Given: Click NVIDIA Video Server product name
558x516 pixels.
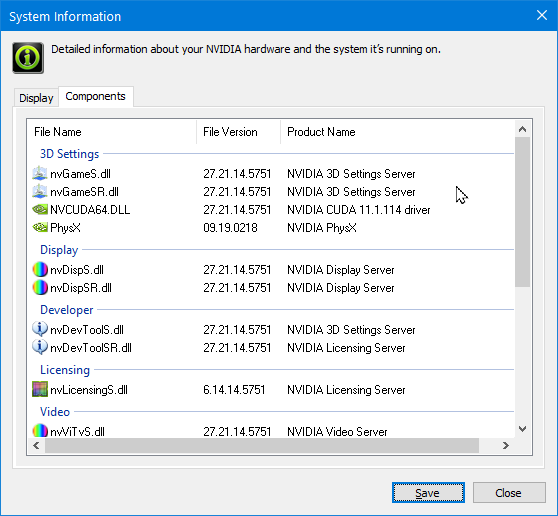Looking at the screenshot, I should tap(337, 432).
